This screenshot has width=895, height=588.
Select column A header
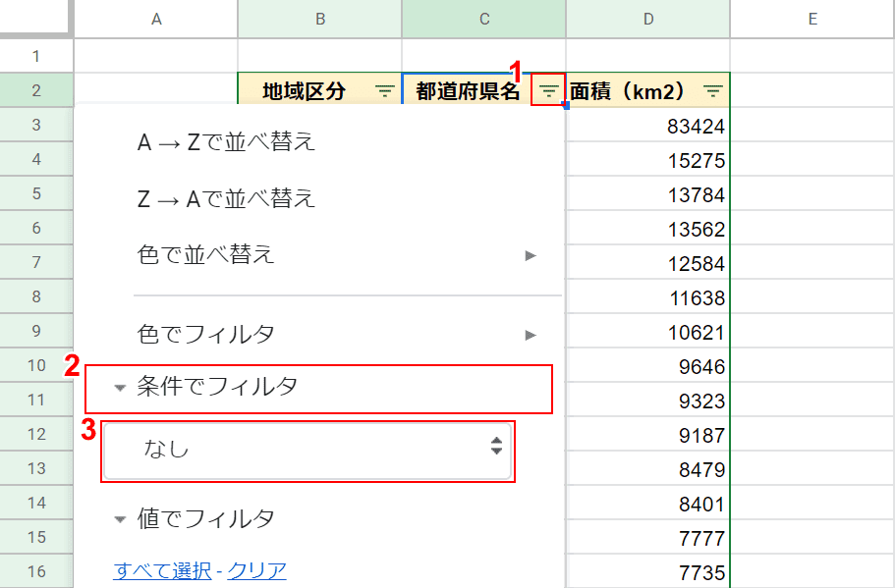[156, 19]
